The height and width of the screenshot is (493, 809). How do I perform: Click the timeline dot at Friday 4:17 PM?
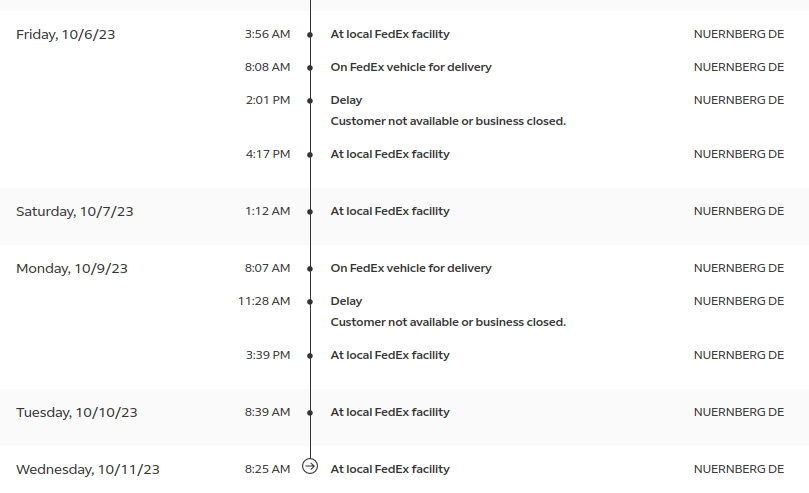click(310, 155)
